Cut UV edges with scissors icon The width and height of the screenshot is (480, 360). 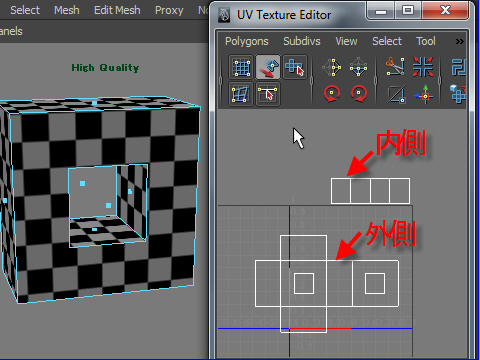[395, 67]
